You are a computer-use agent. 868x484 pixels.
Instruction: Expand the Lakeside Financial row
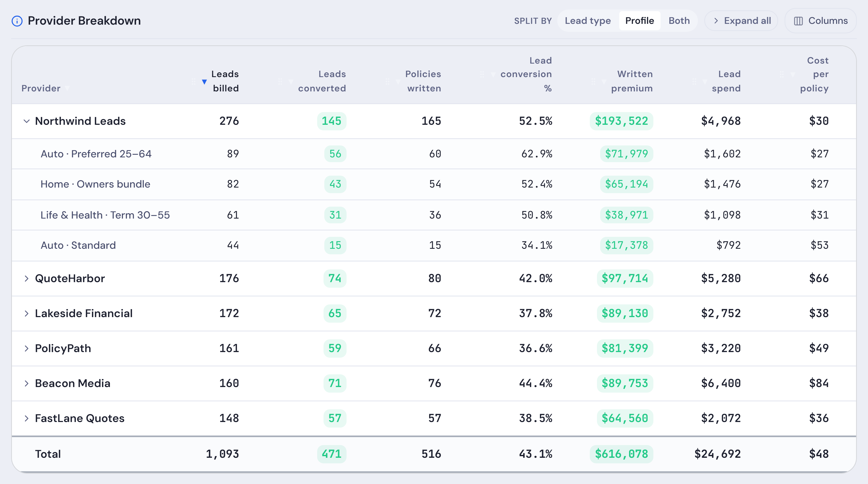click(26, 314)
